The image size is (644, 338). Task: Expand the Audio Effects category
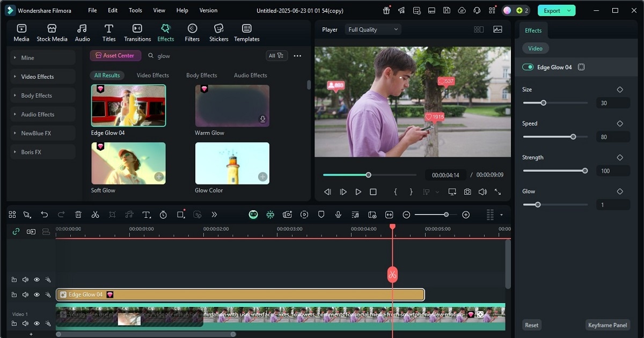(x=43, y=114)
